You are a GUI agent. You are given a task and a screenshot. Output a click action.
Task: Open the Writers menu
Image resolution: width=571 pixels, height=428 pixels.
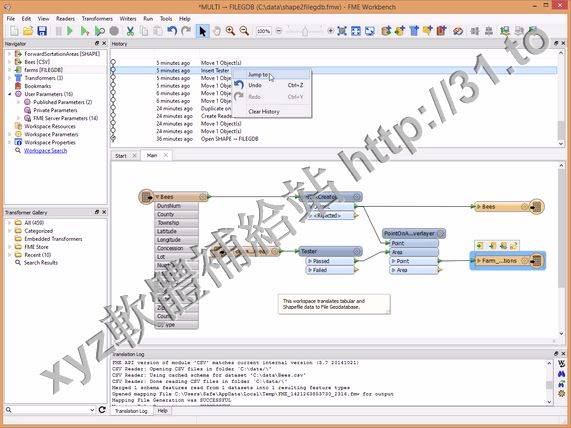[128, 19]
